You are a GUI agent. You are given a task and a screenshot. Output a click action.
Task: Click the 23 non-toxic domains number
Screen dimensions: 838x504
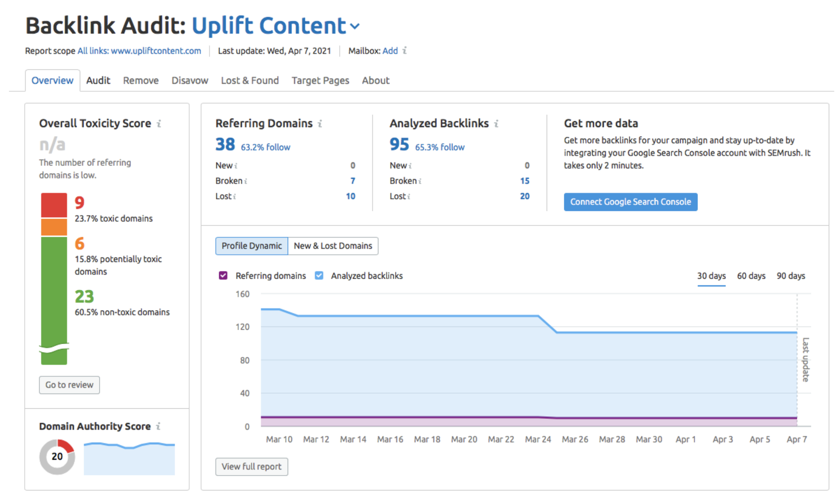(x=84, y=297)
